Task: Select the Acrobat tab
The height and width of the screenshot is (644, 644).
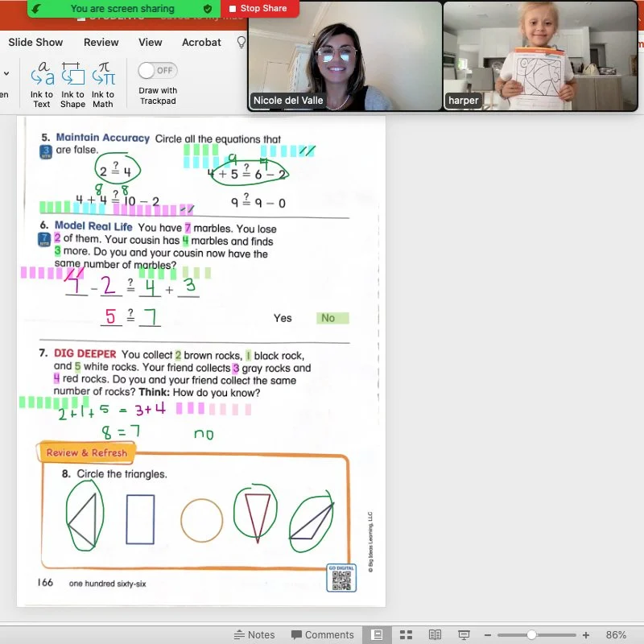Action: coord(201,43)
